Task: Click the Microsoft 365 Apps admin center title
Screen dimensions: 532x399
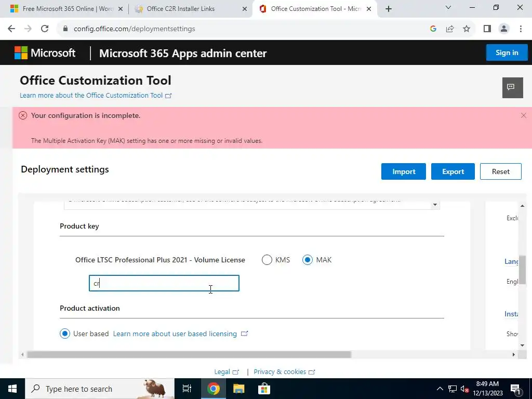Action: coord(183,54)
